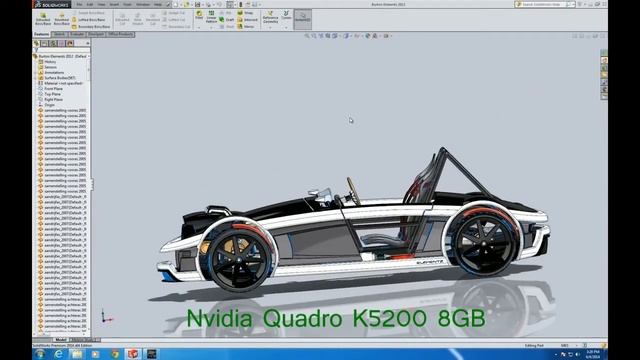The image size is (640, 360).
Task: Click the Search SolidWorks Help field
Action: pyautogui.click(x=543, y=4)
